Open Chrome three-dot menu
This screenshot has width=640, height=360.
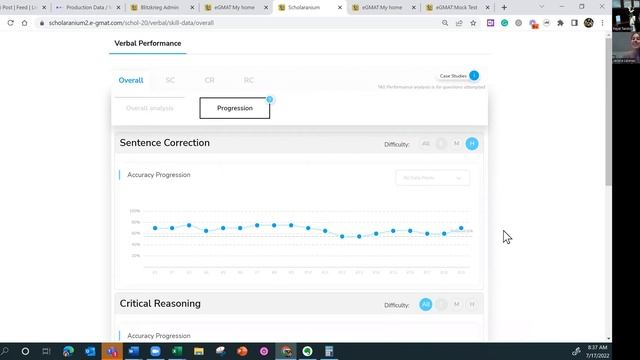pyautogui.click(x=602, y=23)
